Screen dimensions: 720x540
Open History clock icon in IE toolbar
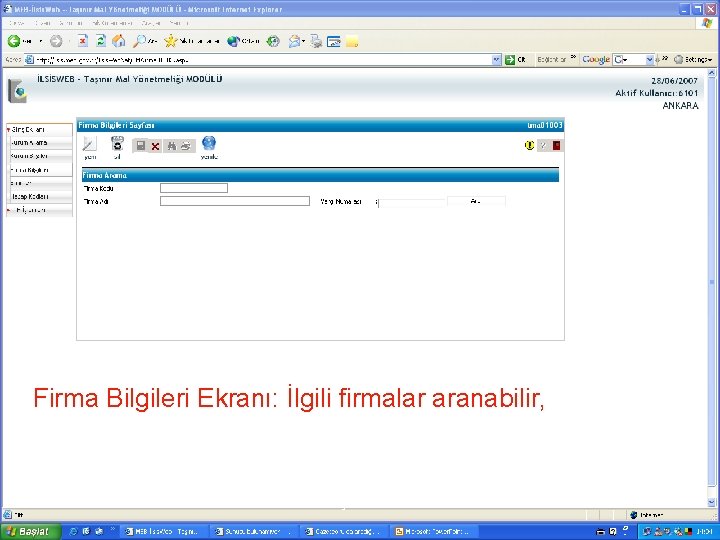[x=273, y=41]
